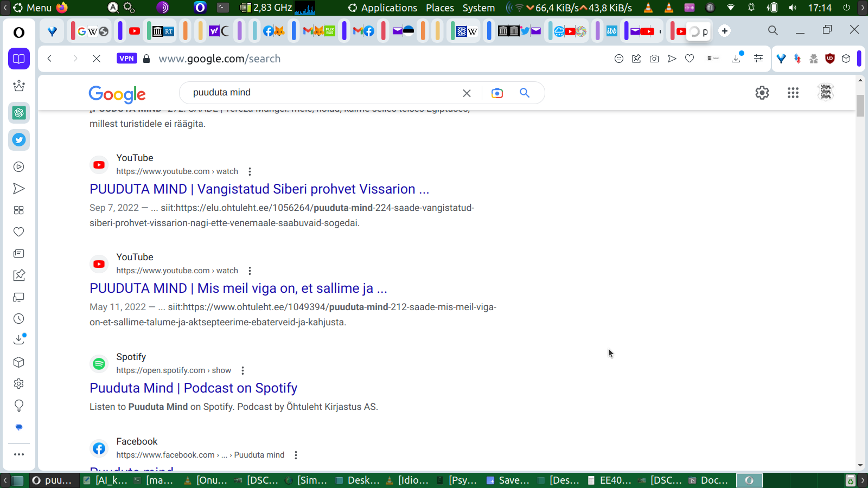The image size is (868, 488).
Task: Expand options for Vissarion YouTube result
Action: [x=250, y=171]
